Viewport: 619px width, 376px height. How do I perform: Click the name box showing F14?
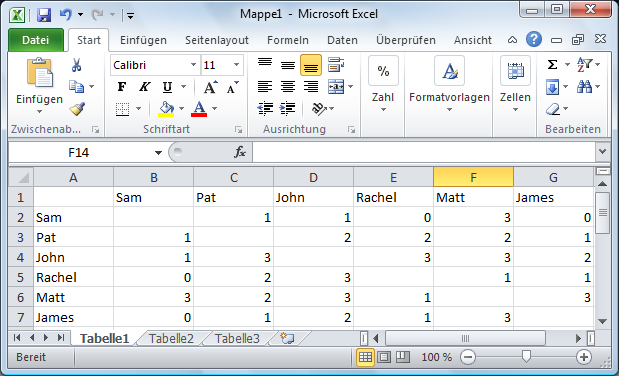[79, 152]
